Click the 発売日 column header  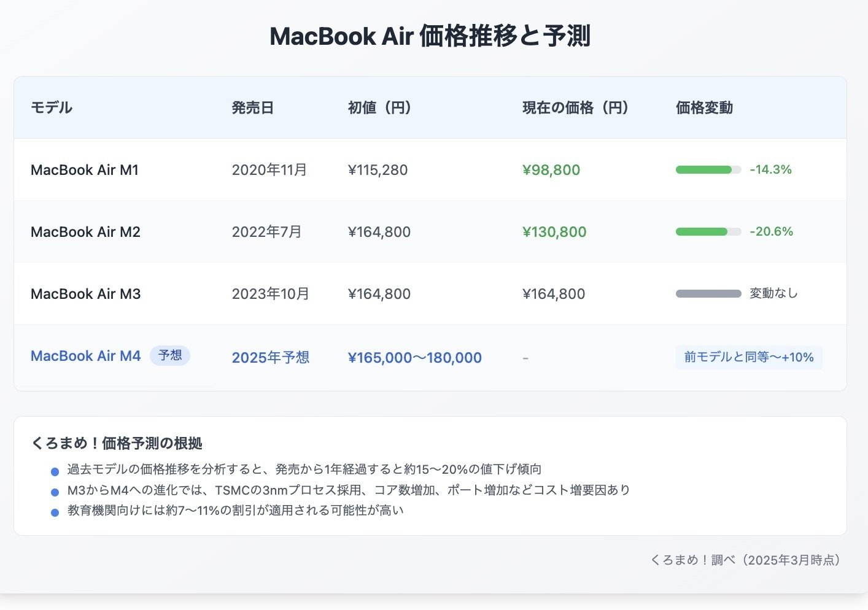tap(253, 107)
